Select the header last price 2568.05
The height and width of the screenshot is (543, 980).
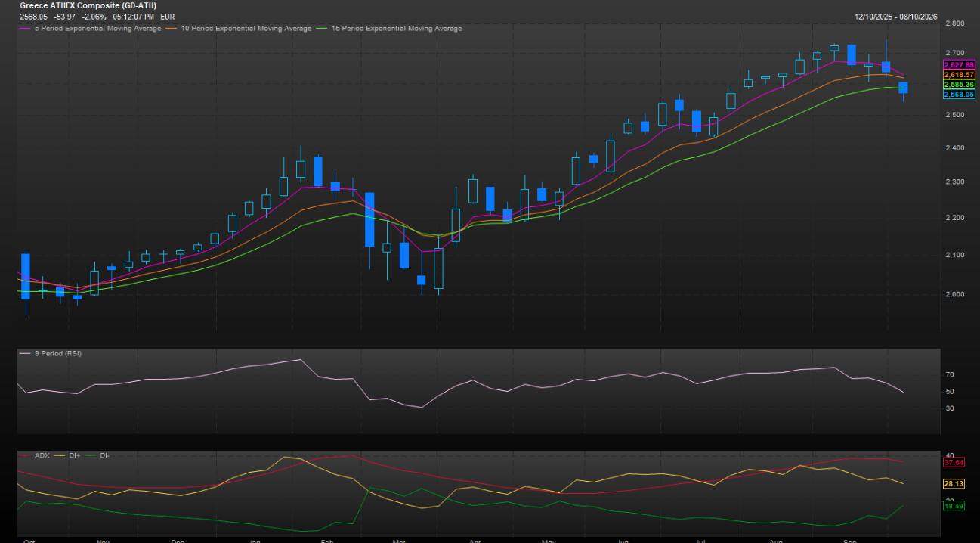(34, 16)
